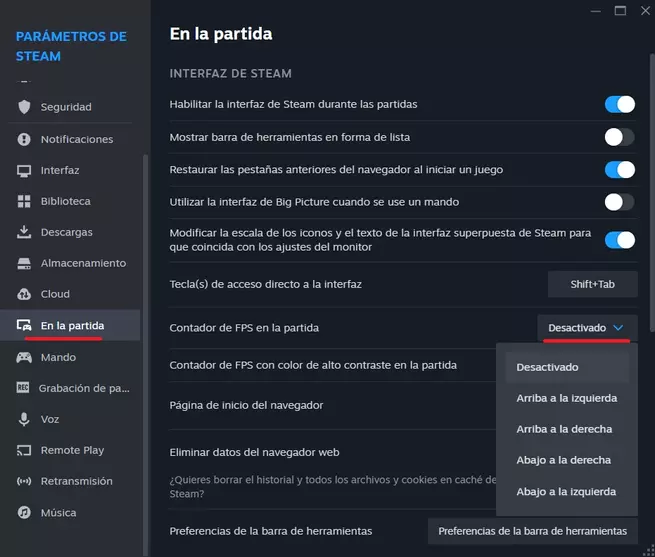Click the Música note icon
This screenshot has height=557, width=655.
click(24, 512)
